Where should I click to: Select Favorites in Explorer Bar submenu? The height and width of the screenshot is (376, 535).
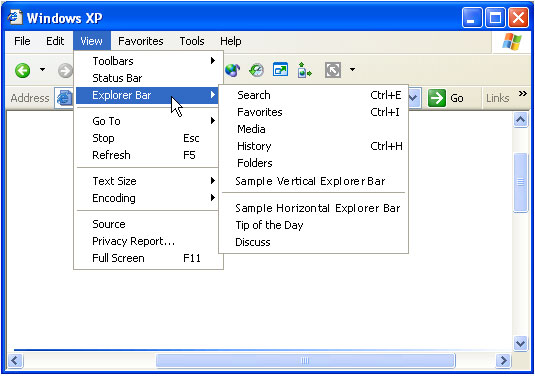(313, 112)
